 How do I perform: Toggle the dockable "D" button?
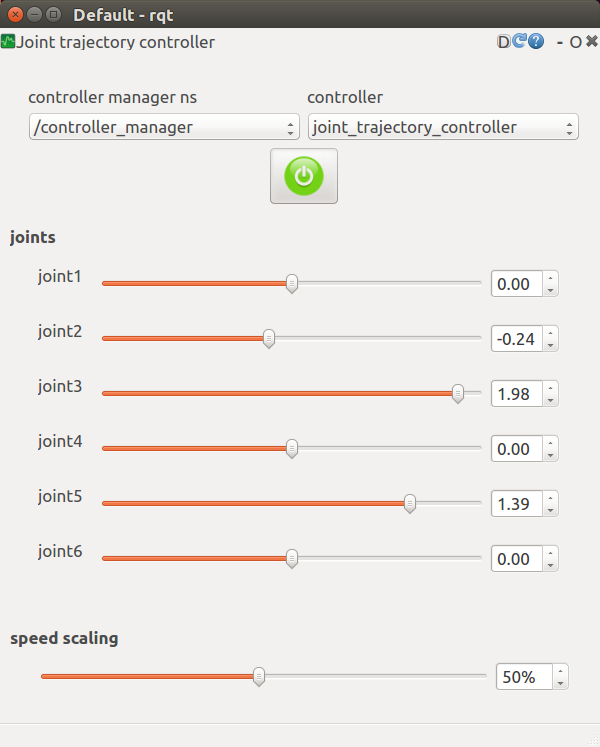coord(503,42)
